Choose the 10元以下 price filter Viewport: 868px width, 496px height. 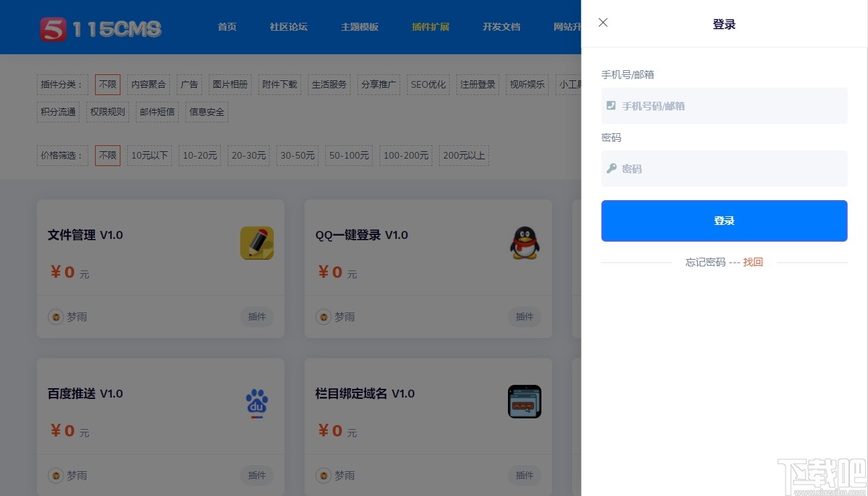point(150,155)
